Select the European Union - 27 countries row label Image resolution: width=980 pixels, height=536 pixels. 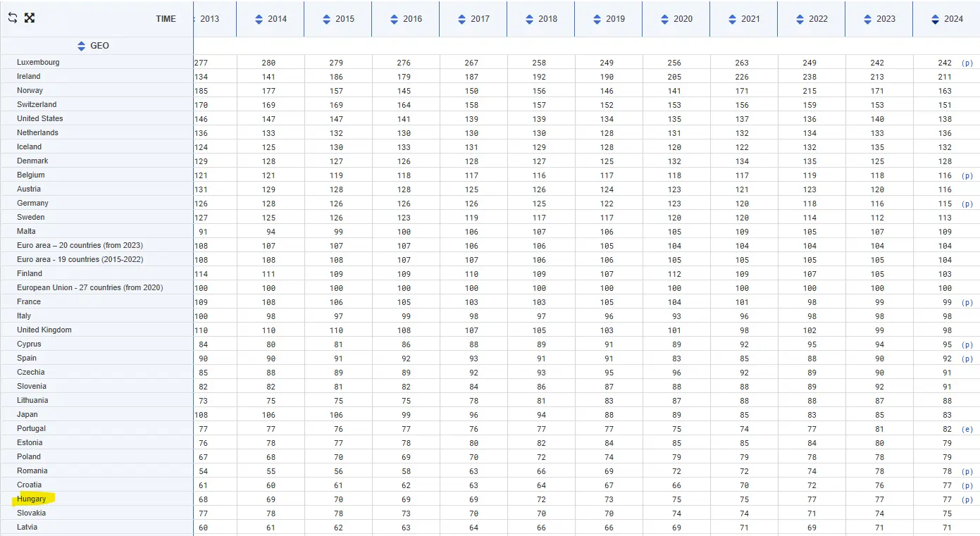pyautogui.click(x=90, y=287)
